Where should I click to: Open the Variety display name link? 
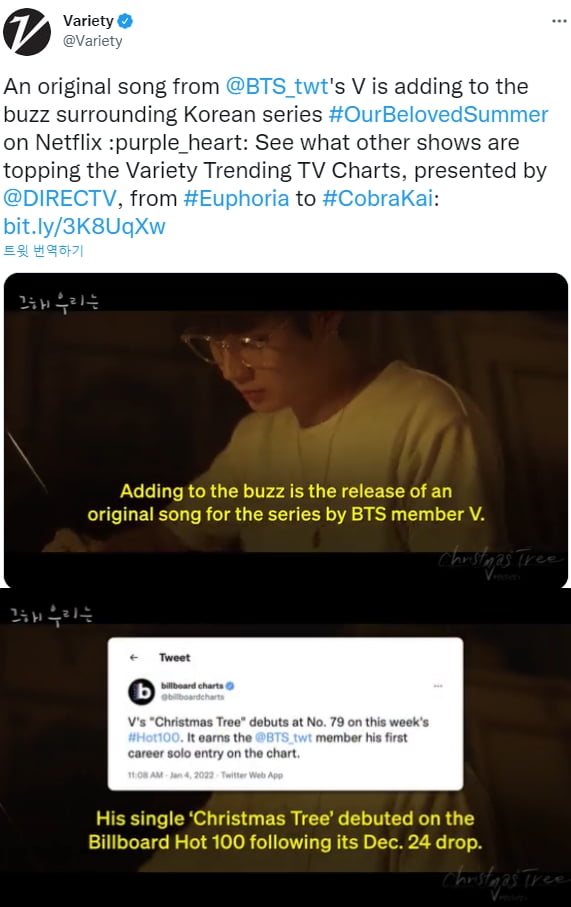click(88, 21)
